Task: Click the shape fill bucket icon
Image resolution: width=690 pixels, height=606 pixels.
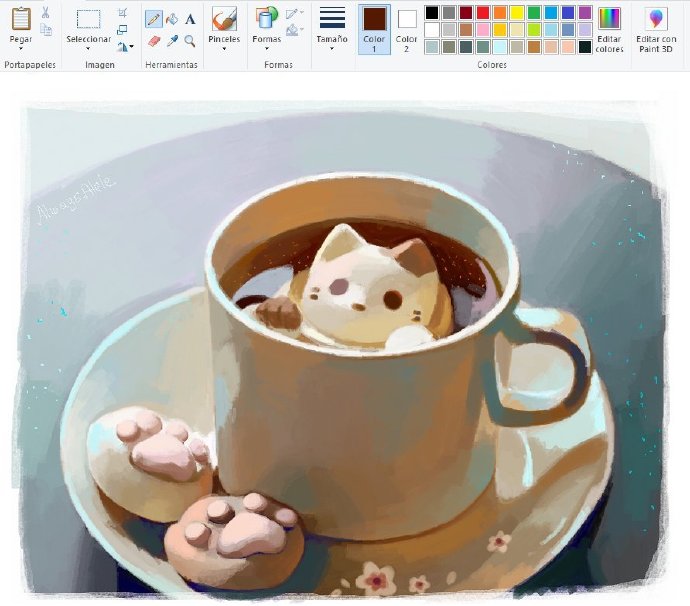Action: coord(292,30)
